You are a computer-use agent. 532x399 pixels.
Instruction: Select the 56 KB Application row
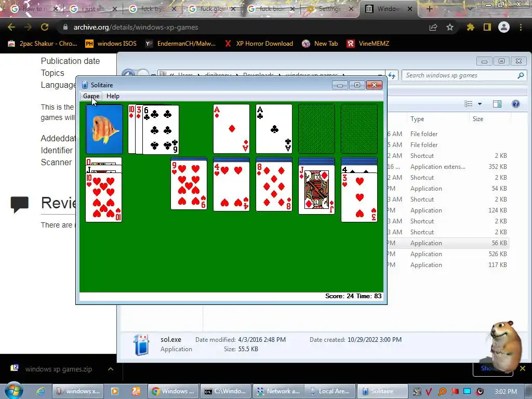pyautogui.click(x=448, y=243)
